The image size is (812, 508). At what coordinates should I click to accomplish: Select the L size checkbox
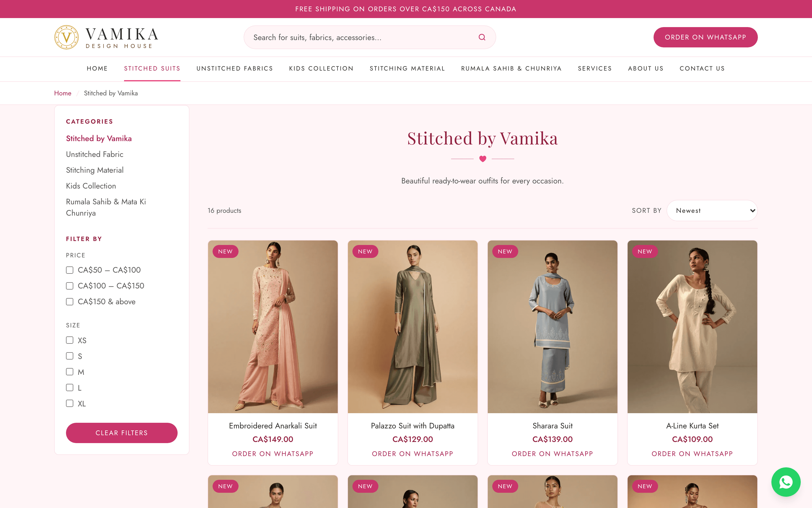pyautogui.click(x=69, y=387)
